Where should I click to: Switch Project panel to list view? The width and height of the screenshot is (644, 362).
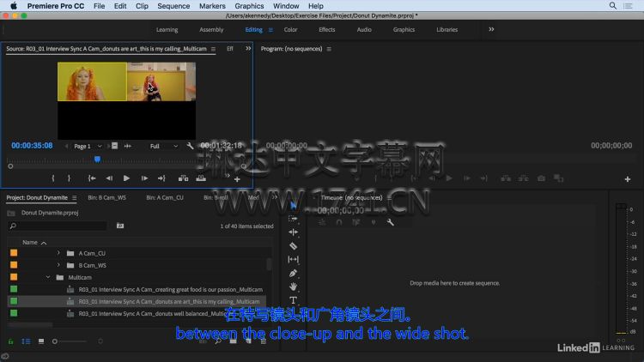tap(26, 341)
